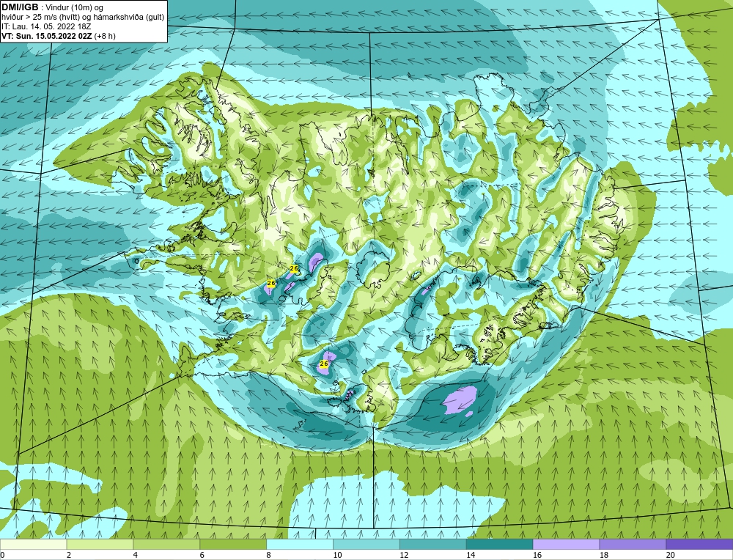Click legend scale number 10
This screenshot has height=560, width=733.
click(x=337, y=555)
